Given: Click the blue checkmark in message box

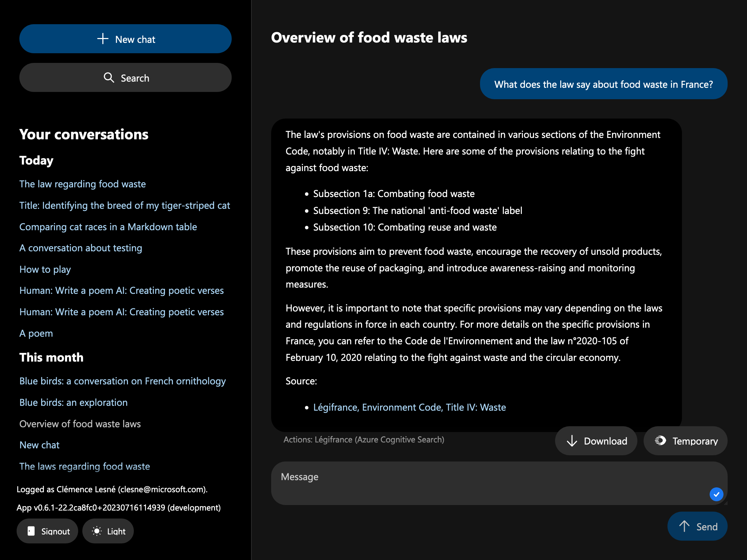Looking at the screenshot, I should point(716,494).
